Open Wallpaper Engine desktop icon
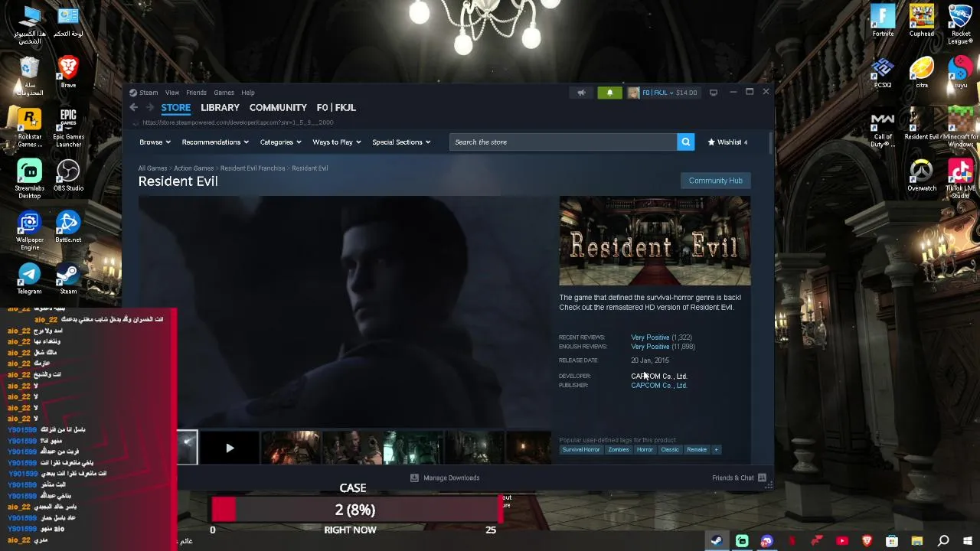The image size is (980, 551). [x=29, y=230]
